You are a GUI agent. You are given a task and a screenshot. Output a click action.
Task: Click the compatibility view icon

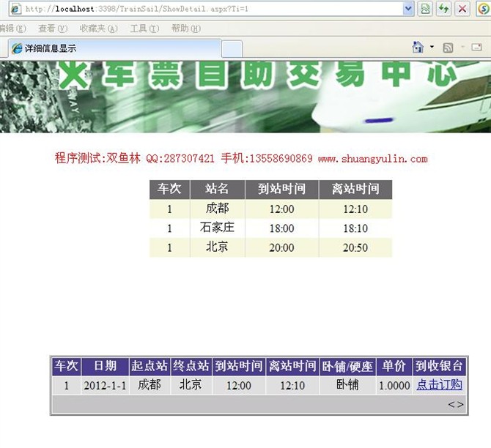click(x=425, y=9)
